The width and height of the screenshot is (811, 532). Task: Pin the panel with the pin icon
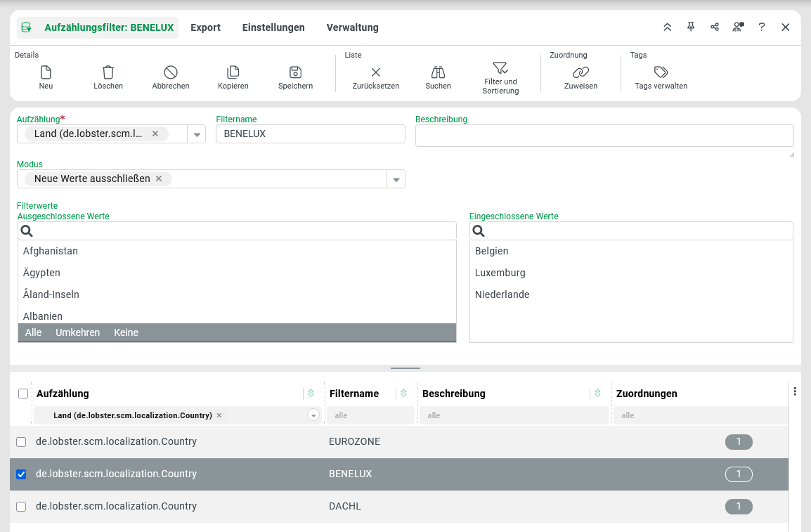click(x=691, y=27)
